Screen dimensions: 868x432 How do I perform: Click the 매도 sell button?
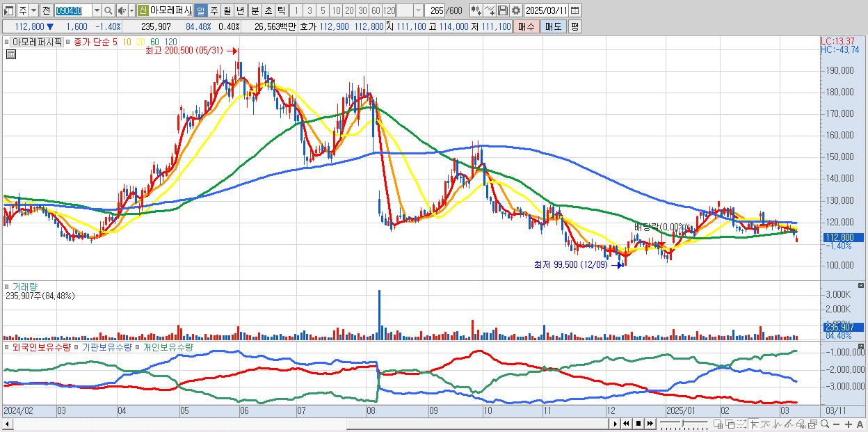[x=553, y=26]
